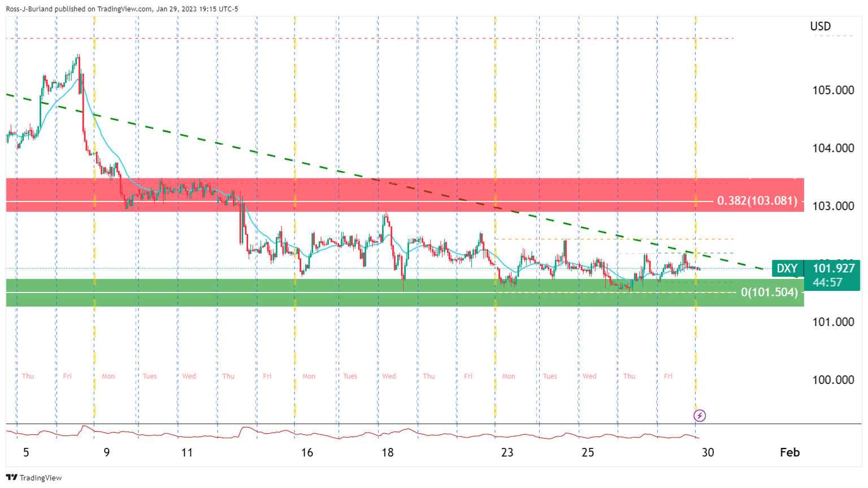The image size is (868, 488).
Task: Open the USD currency label on price axis
Action: [x=820, y=26]
